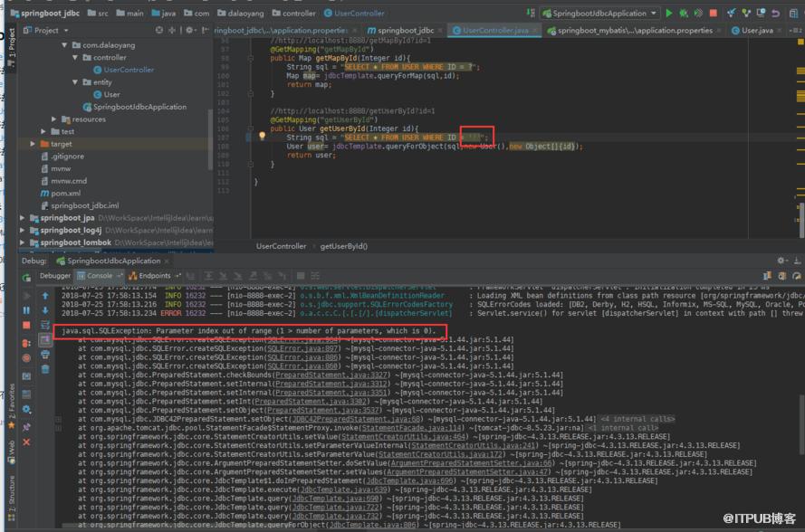This screenshot has width=805, height=532.
Task: Click the getUserById() breadcrumb below the editor
Action: pyautogui.click(x=344, y=246)
